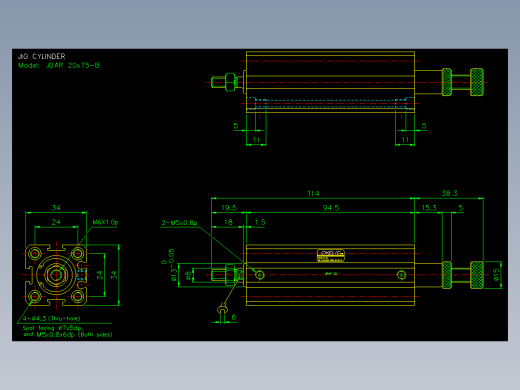
Task: Click the 1.5 dimension value
Action: 260,222
